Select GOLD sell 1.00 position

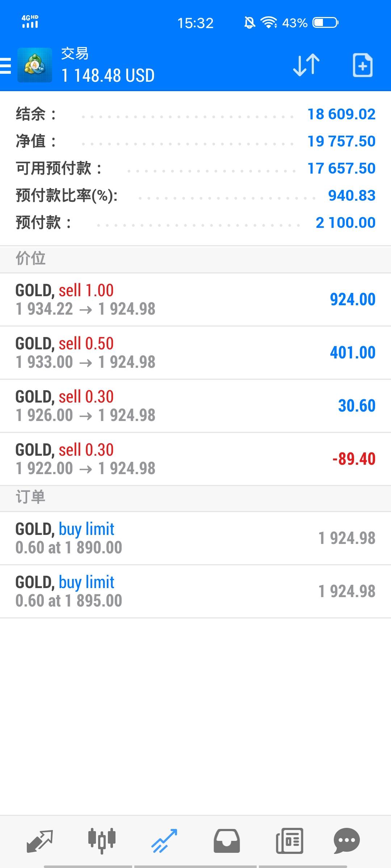[x=195, y=299]
